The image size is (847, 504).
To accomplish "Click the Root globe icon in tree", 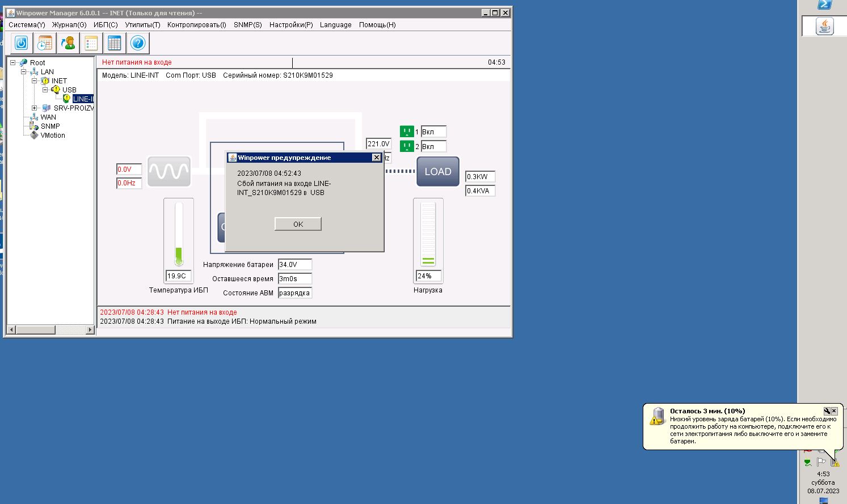I will tap(23, 63).
